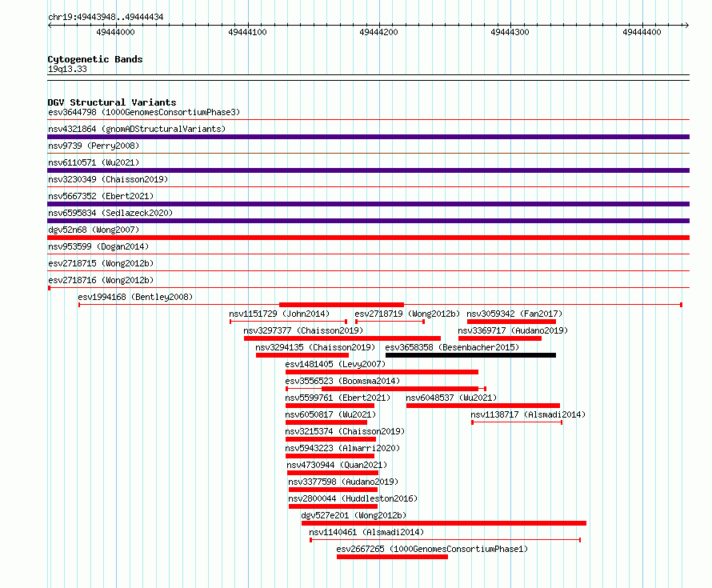Click ruler position 49444300

(510, 32)
